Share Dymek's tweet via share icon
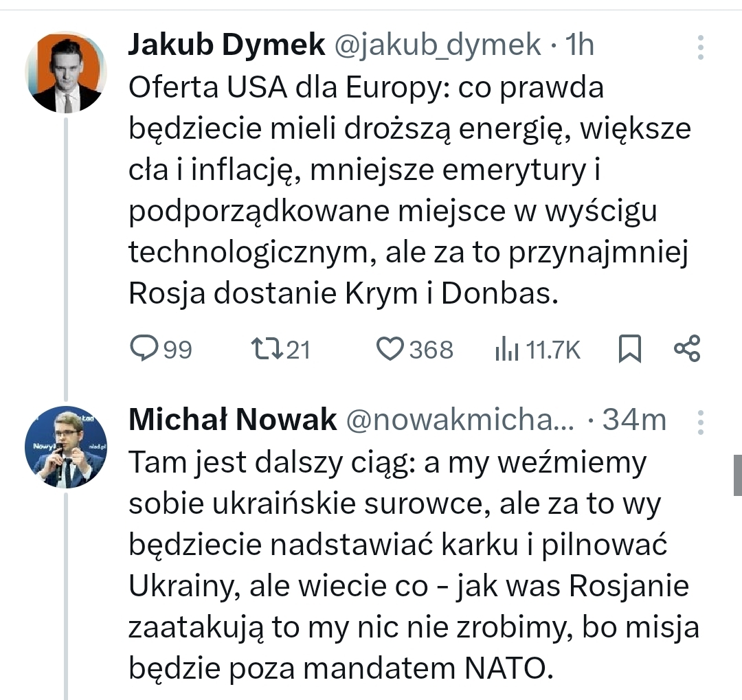Viewport: 742px width, 700px height. pyautogui.click(x=687, y=349)
